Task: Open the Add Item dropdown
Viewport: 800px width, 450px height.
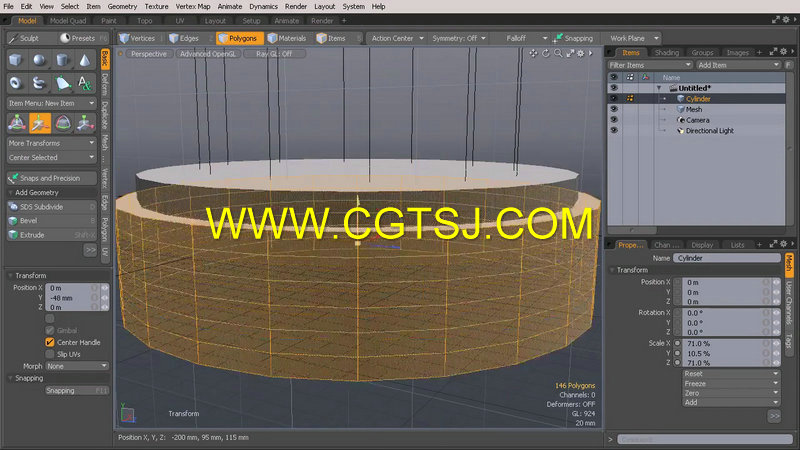Action: point(738,65)
